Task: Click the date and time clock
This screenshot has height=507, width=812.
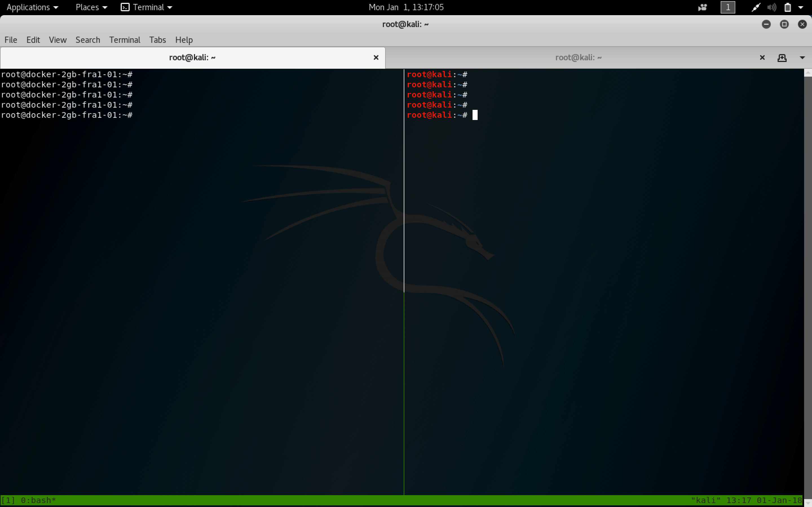Action: coord(406,7)
